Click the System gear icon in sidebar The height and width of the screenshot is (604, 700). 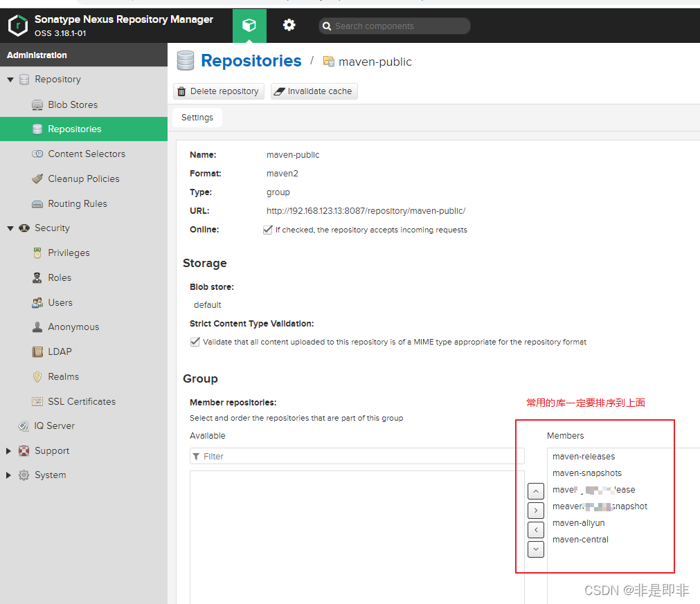click(x=24, y=475)
